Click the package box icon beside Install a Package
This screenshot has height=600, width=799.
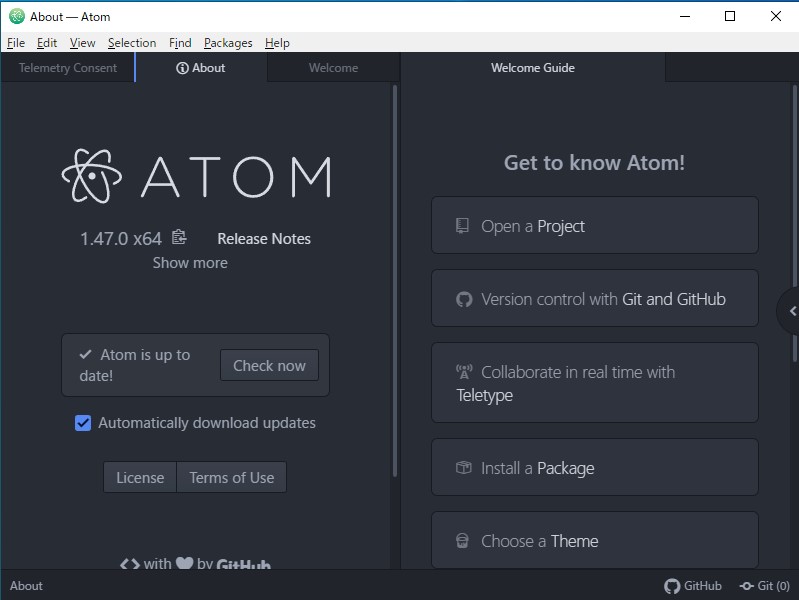[464, 467]
